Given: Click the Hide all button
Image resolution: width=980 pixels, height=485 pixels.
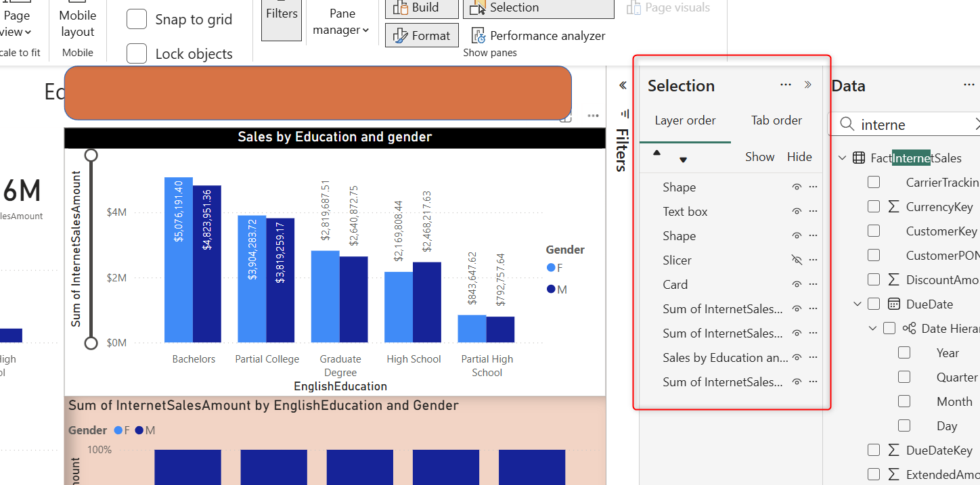Looking at the screenshot, I should (799, 157).
